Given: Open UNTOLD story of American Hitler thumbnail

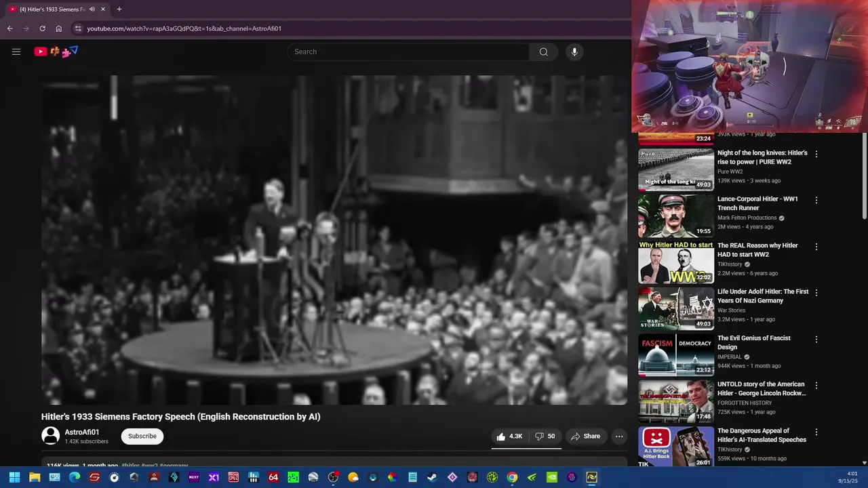Looking at the screenshot, I should [675, 402].
